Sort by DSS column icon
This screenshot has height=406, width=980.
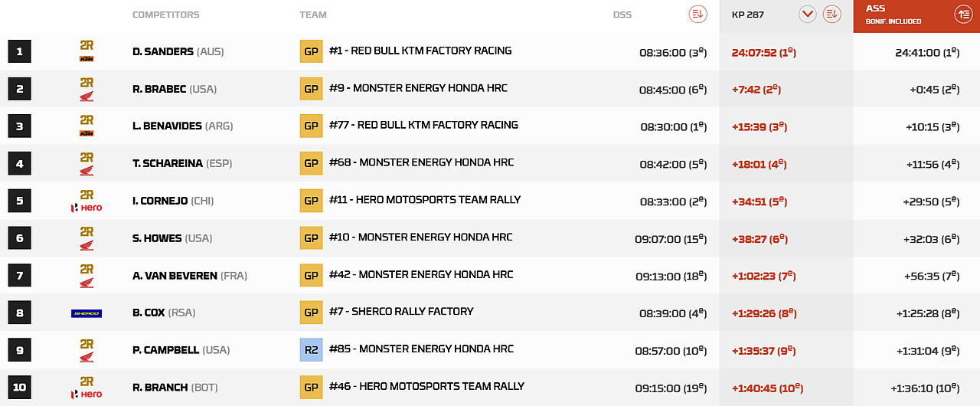pos(697,14)
